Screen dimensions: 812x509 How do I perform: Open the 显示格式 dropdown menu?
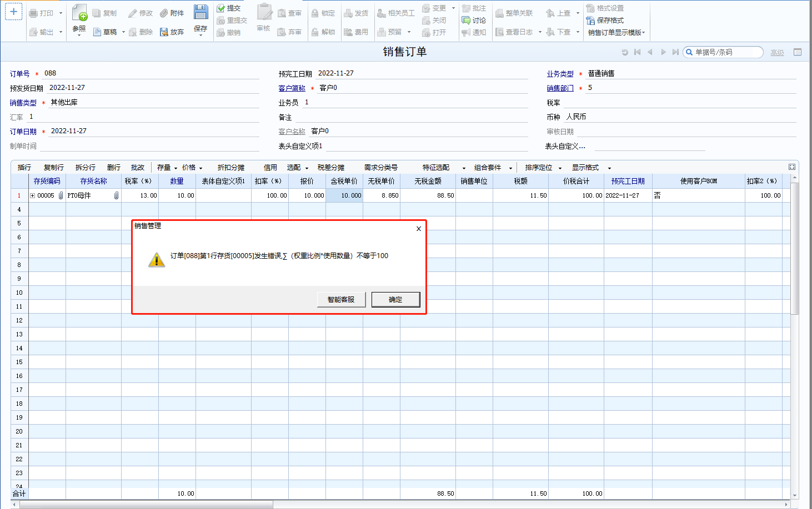click(591, 168)
